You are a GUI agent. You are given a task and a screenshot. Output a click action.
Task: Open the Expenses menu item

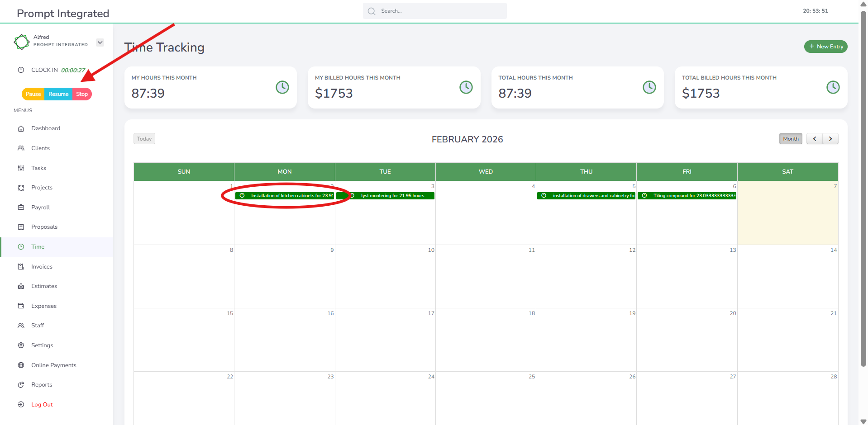tap(44, 306)
